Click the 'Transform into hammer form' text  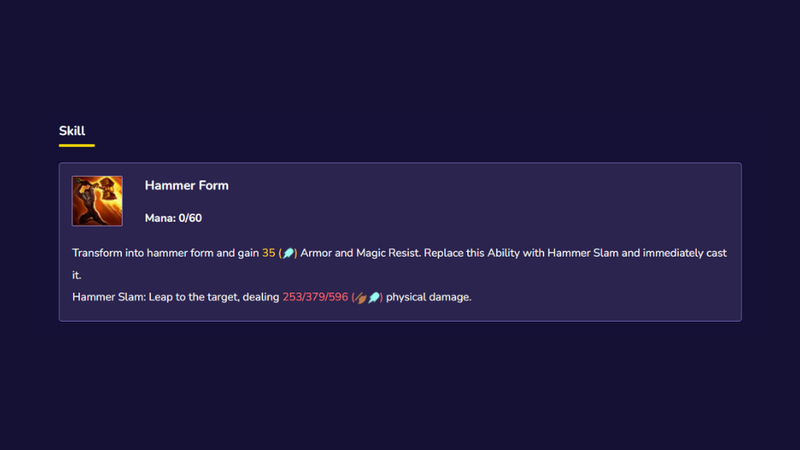point(142,253)
